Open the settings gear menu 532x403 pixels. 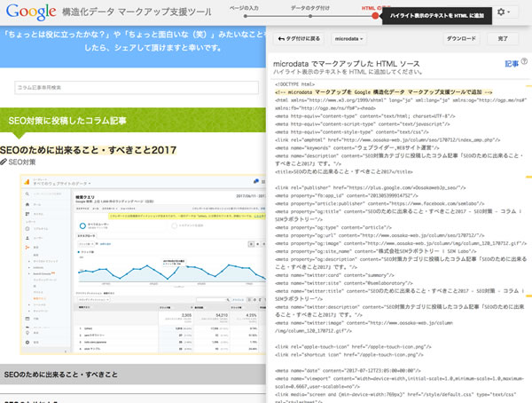[x=504, y=12]
